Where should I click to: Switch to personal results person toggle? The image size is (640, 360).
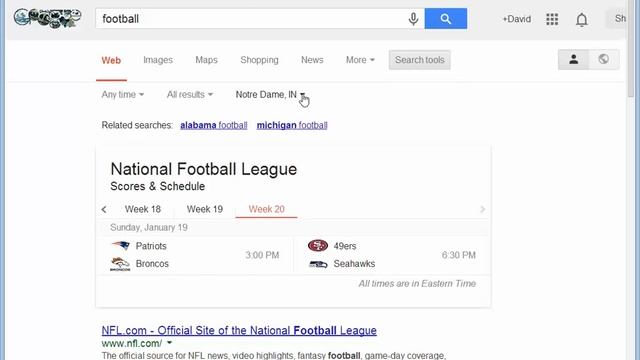pyautogui.click(x=573, y=60)
